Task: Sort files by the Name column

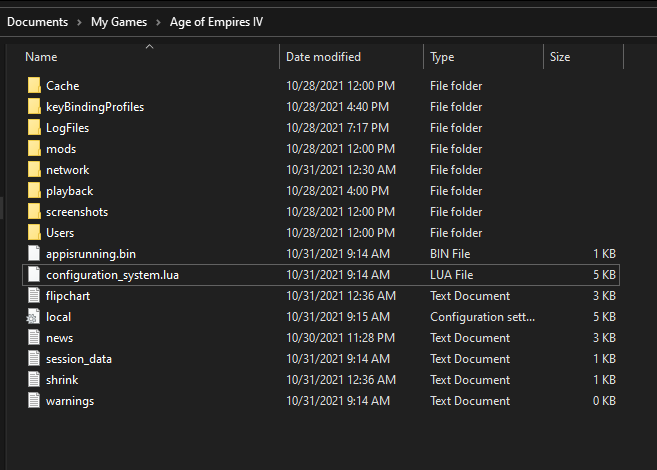Action: (41, 58)
